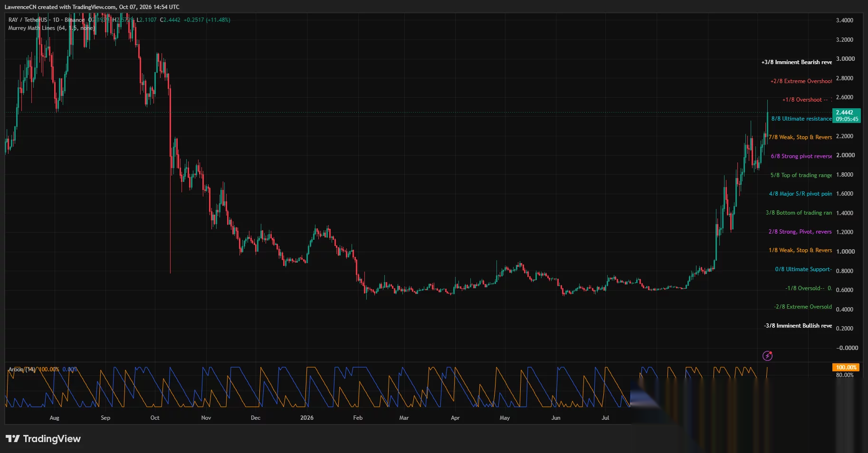The image size is (868, 453).
Task: Click the '+2/8 Extreme Overshoot' level label
Action: click(x=801, y=81)
